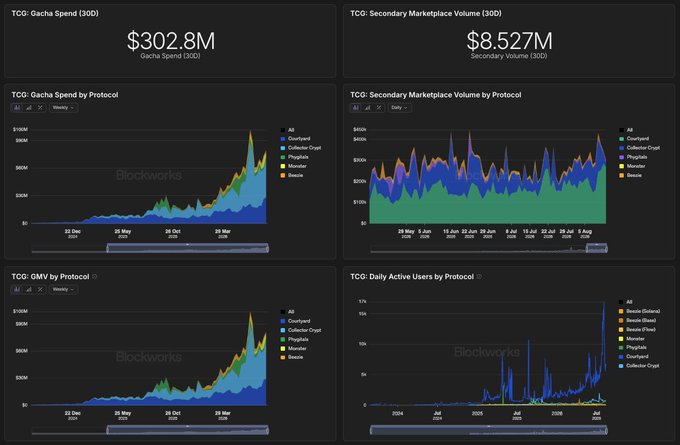Screen dimensions: 680x445
Task: Toggle Courtyard in Daily Active Users legend
Action: tap(634, 357)
